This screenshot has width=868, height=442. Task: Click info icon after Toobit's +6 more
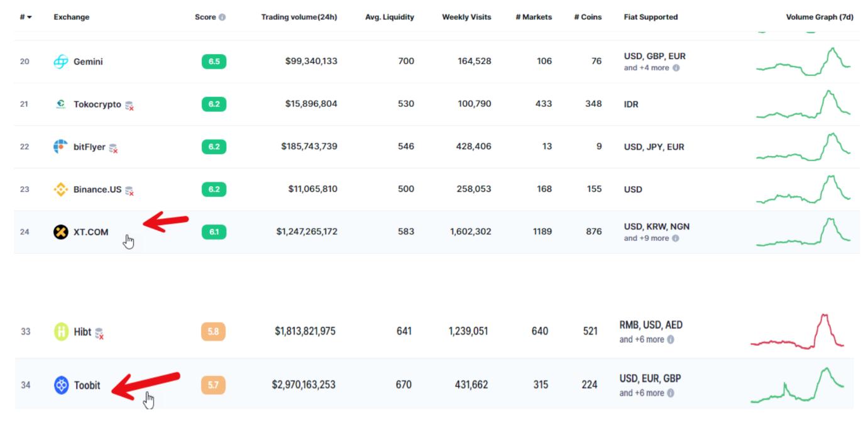(x=671, y=393)
